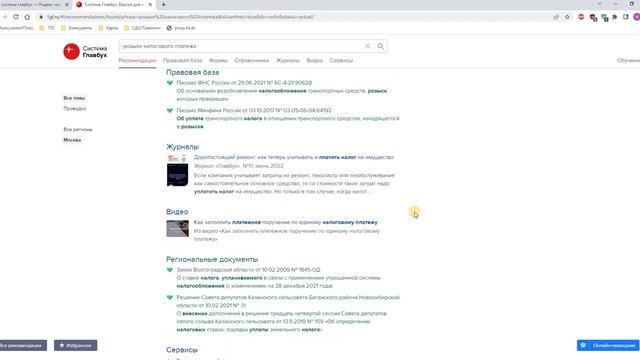Image resolution: width=640 pixels, height=360 pixels.
Task: Close the Система Главбух browser tab
Action: coord(150,4)
